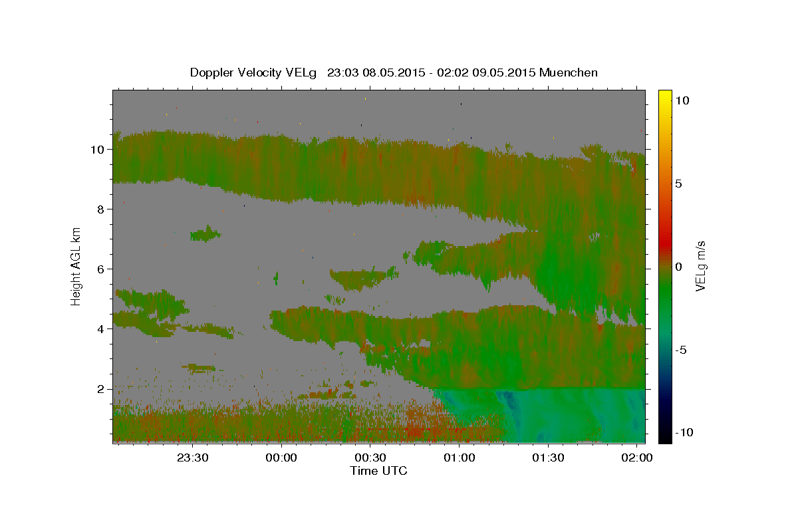This screenshot has height=532, width=798.
Task: Click the plot title "Doppler Velocity VELg"
Action: pos(252,72)
